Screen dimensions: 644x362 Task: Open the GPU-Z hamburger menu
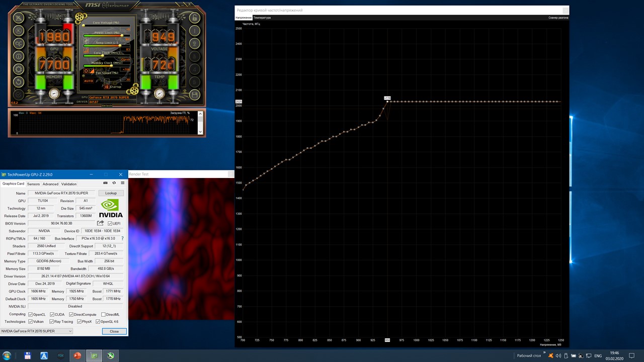(122, 183)
